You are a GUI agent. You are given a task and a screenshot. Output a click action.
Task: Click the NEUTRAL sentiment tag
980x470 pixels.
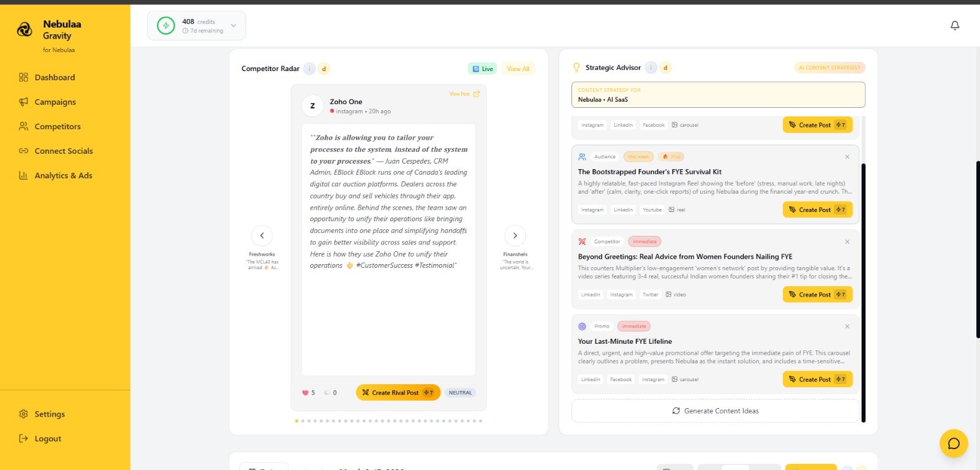coord(461,393)
